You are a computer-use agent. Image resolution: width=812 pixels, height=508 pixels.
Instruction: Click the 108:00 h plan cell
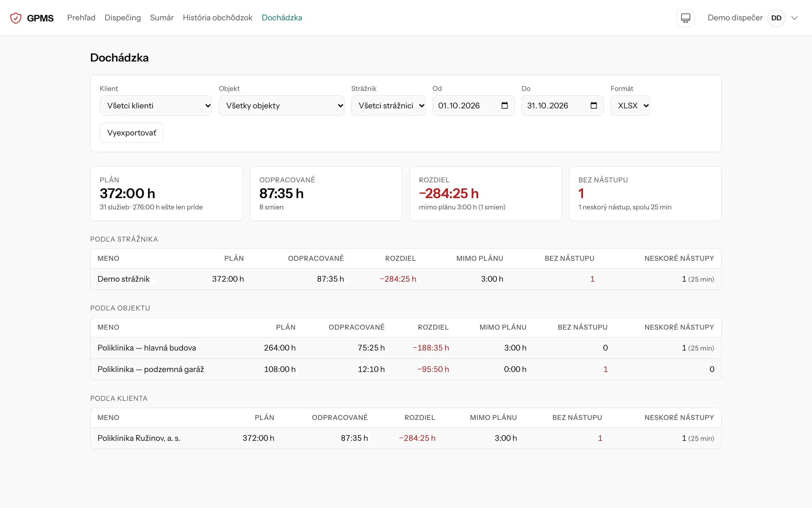pyautogui.click(x=280, y=369)
